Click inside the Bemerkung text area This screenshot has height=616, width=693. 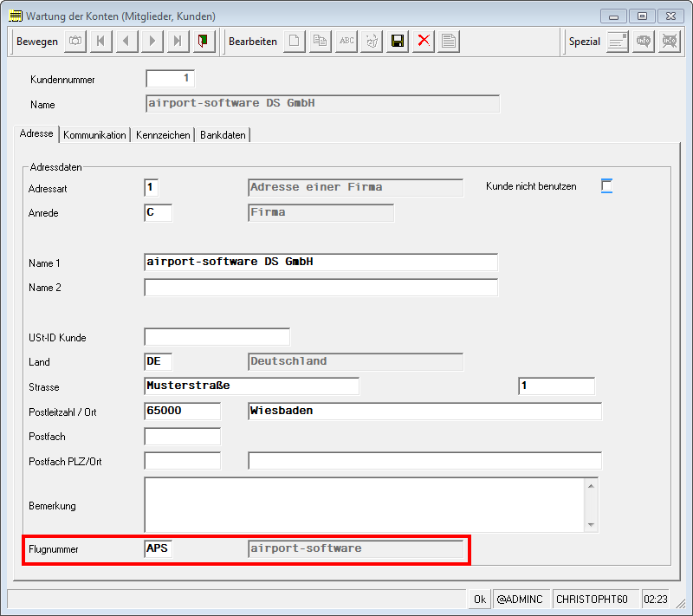pos(364,504)
